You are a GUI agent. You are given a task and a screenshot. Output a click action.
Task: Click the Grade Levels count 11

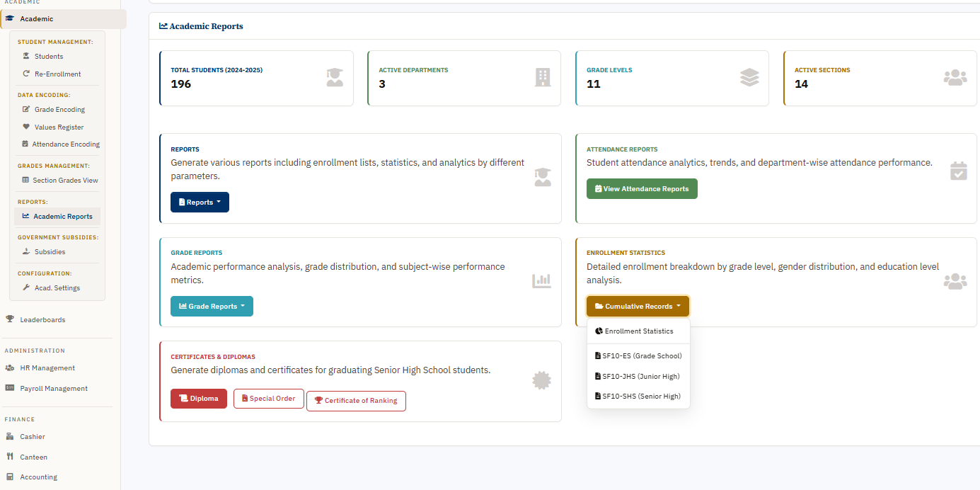pos(593,84)
